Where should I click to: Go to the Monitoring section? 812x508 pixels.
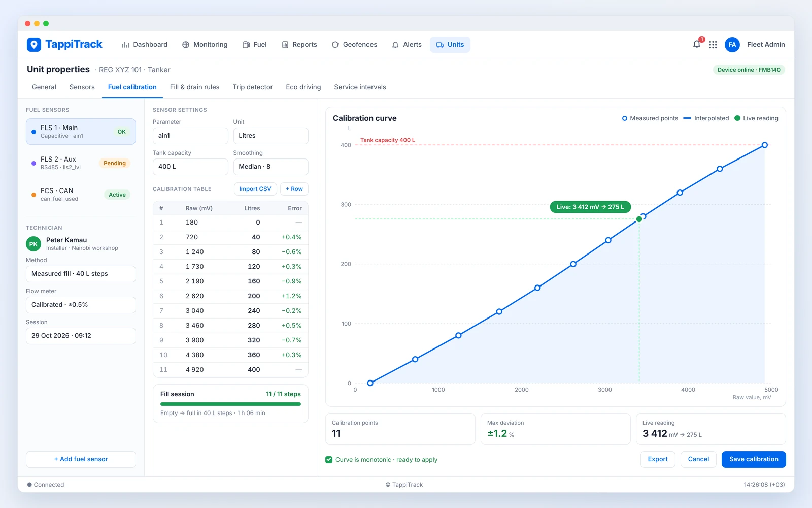(205, 45)
